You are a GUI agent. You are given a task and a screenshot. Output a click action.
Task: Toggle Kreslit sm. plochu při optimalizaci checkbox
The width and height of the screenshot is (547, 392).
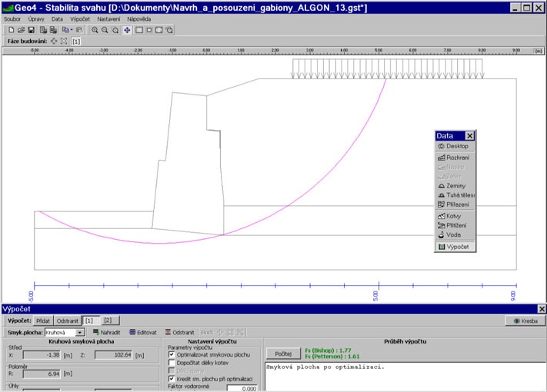[x=172, y=379]
